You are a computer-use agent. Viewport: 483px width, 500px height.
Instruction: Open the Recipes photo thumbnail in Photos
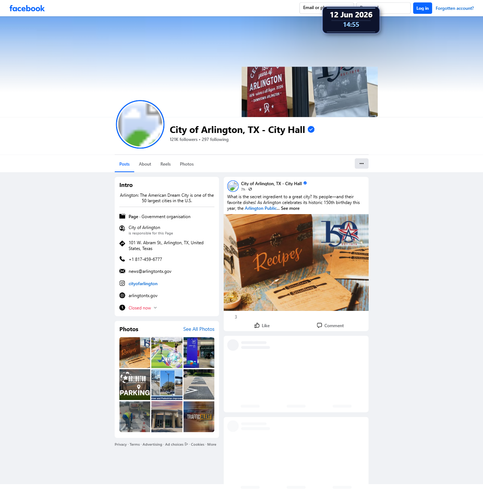click(135, 352)
